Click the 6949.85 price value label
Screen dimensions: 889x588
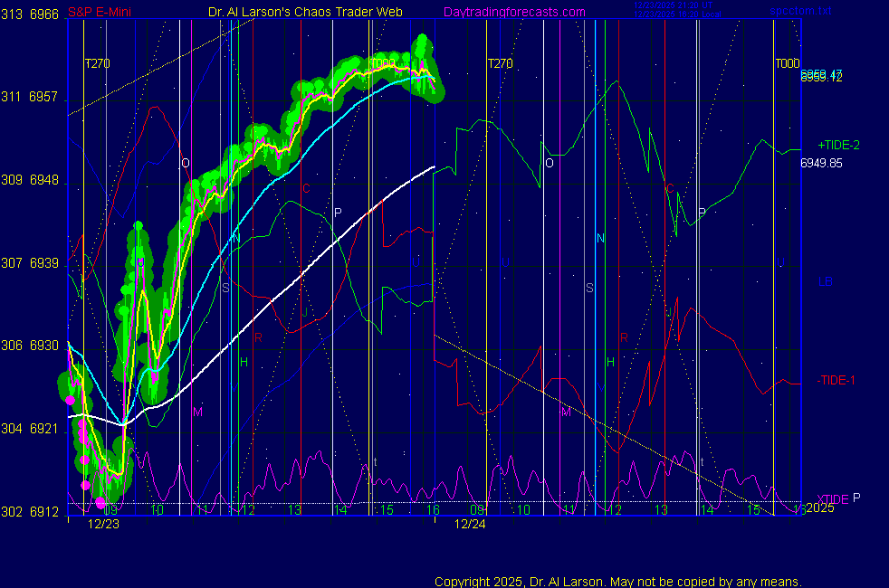(821, 164)
